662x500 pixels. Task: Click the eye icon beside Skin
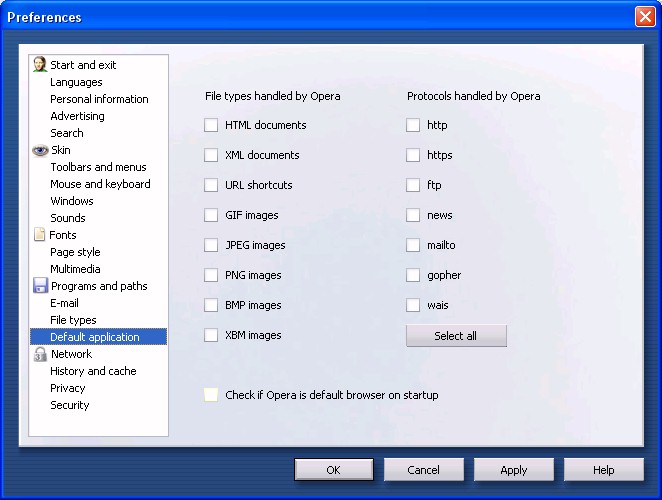(40, 150)
